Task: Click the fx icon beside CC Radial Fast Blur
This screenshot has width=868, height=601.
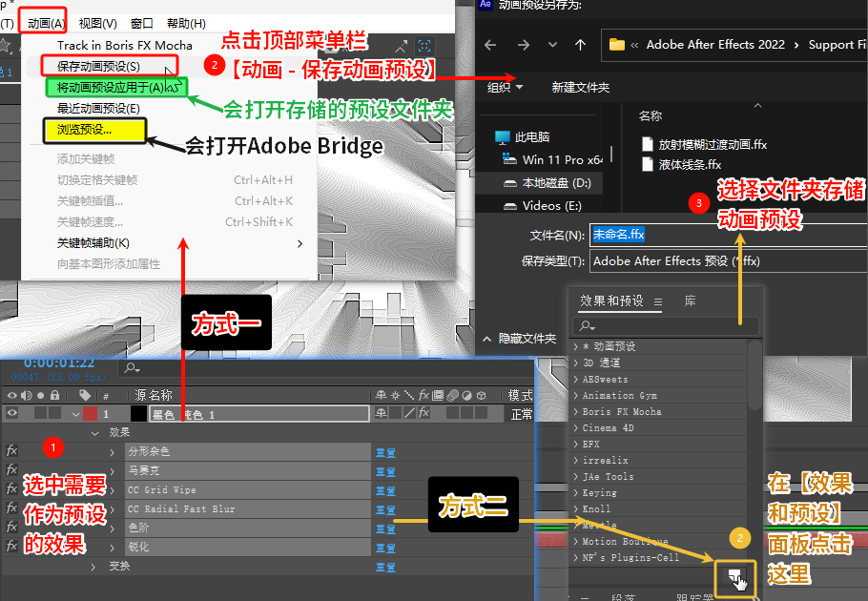Action: point(11,508)
